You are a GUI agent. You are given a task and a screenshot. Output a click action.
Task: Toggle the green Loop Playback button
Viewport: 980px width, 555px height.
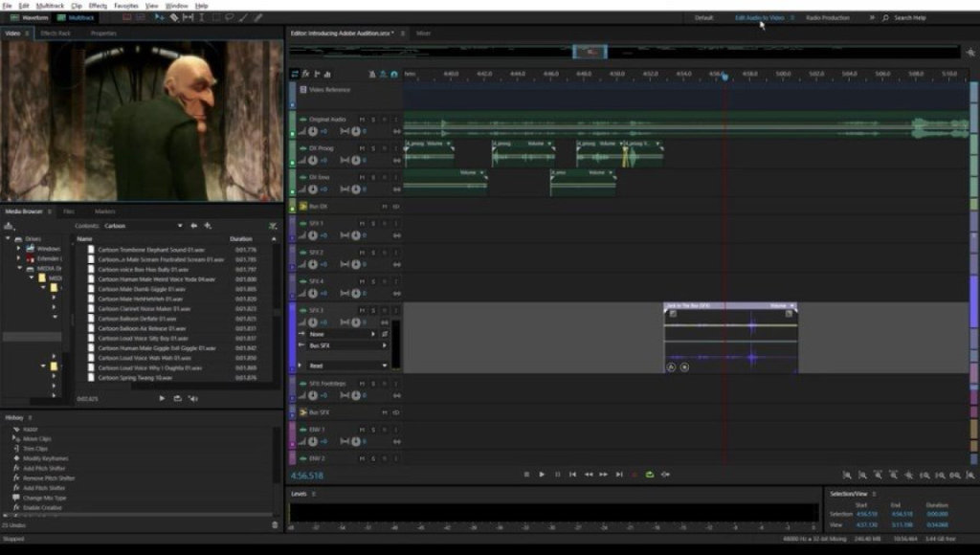click(x=650, y=475)
